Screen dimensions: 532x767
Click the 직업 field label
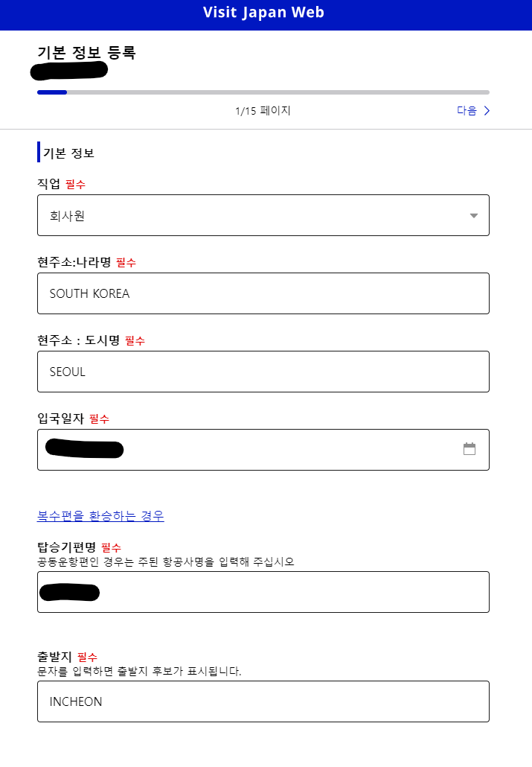coord(48,184)
